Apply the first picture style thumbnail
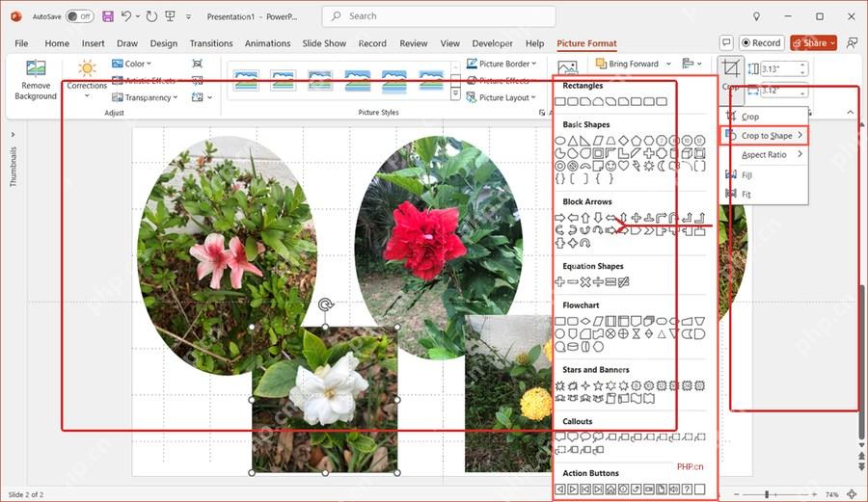The width and height of the screenshot is (868, 502). click(246, 81)
